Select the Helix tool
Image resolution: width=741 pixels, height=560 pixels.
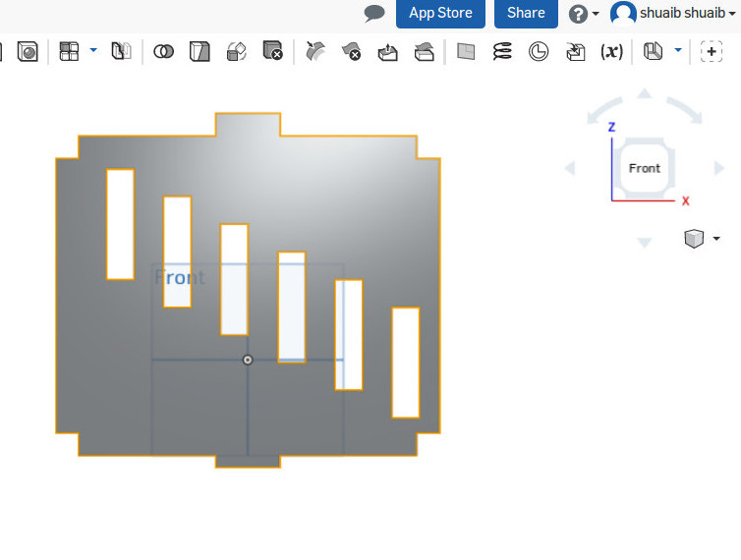pyautogui.click(x=502, y=51)
